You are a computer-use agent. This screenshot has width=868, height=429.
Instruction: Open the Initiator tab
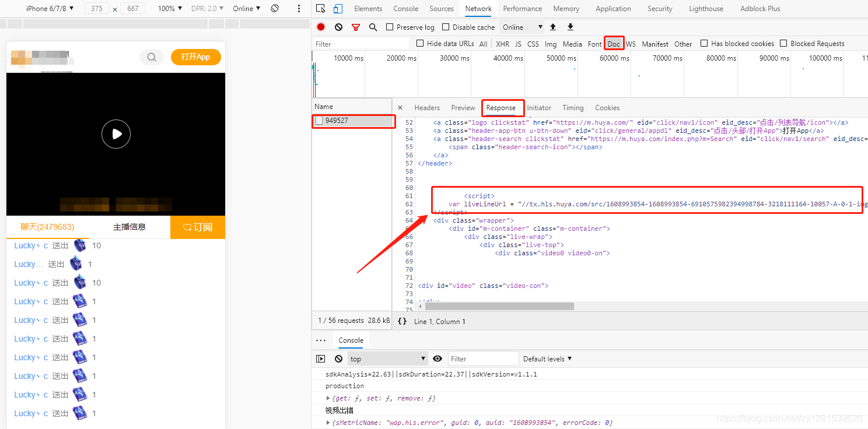coord(539,108)
